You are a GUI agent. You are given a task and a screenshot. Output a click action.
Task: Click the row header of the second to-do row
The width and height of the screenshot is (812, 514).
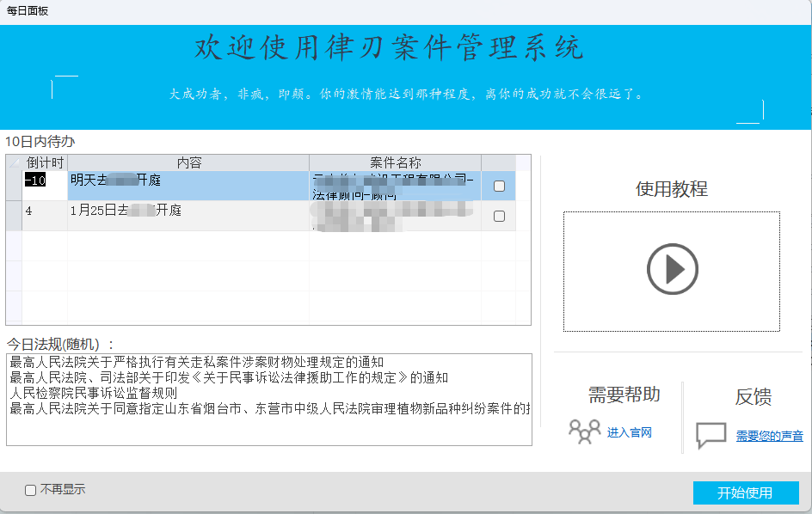(14, 216)
